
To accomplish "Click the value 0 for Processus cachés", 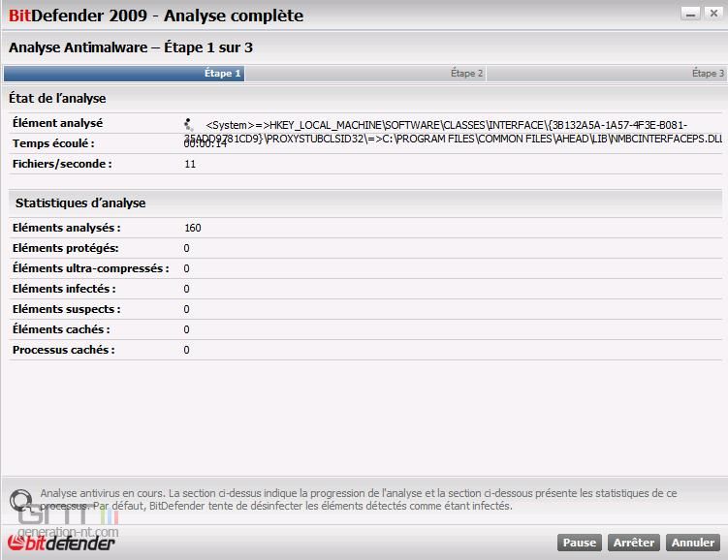I will [187, 350].
